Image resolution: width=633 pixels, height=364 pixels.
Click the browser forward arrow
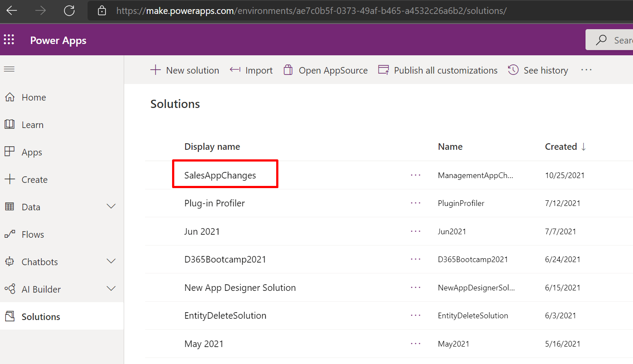pos(41,11)
